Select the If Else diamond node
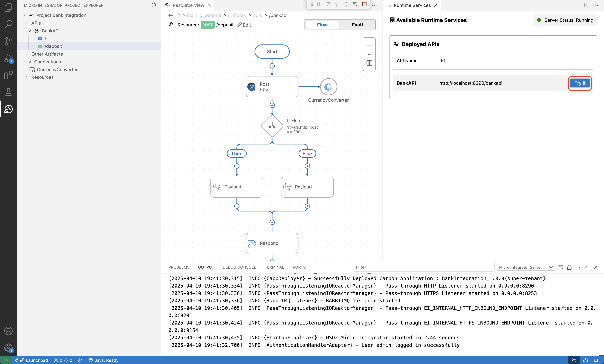 (x=272, y=126)
